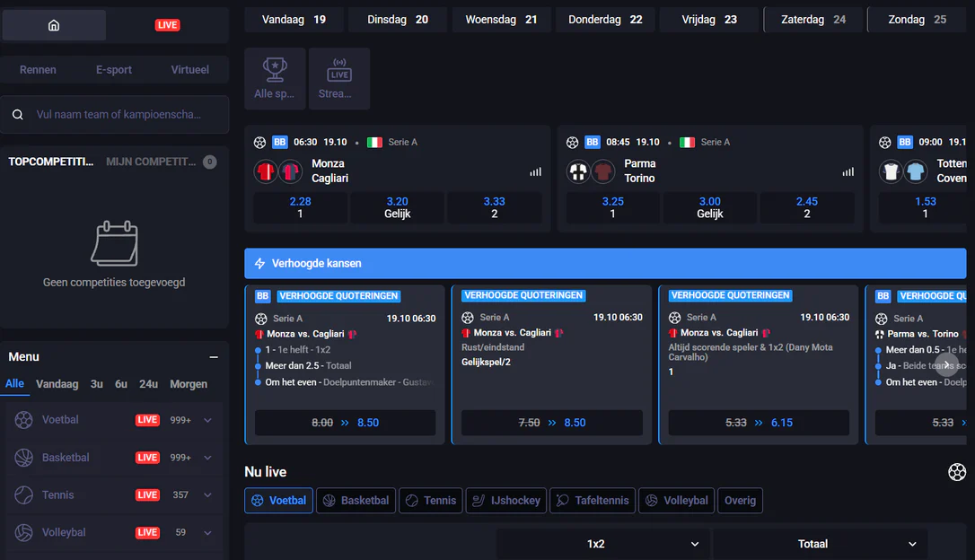This screenshot has height=560, width=975.
Task: Focus the team or championship search field
Action: (114, 114)
